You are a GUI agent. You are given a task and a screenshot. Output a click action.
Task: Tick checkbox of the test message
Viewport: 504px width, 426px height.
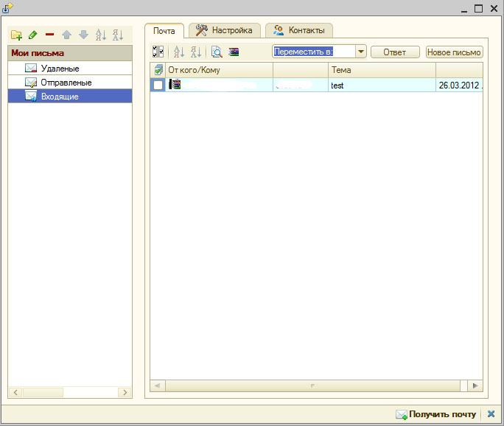[158, 85]
